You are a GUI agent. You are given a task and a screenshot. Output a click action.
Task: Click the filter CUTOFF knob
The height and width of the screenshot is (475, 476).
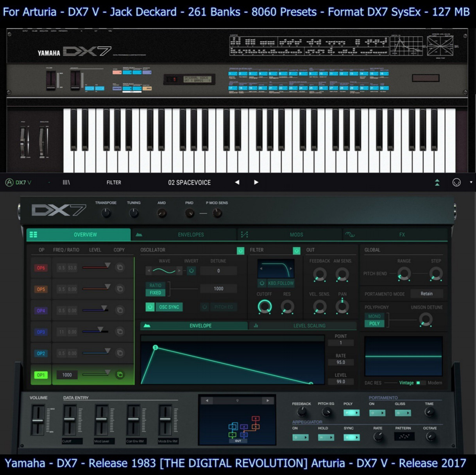point(265,307)
